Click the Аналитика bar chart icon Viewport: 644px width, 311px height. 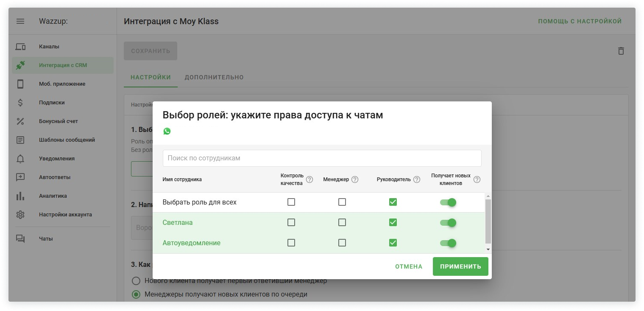tap(20, 196)
